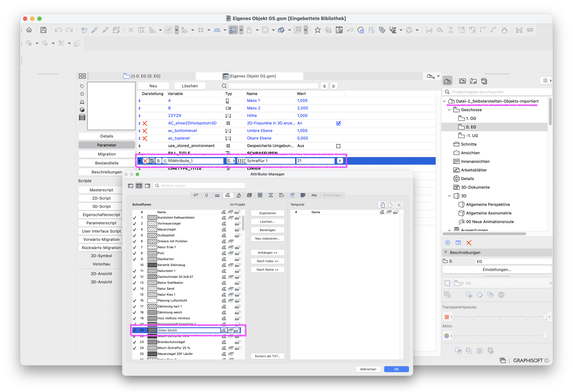573x392 pixels.
Task: Click the import attributes file icon
Action: 382,205
